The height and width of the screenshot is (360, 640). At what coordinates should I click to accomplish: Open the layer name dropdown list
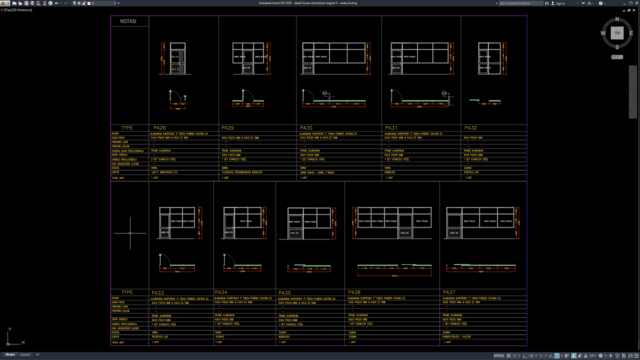pyautogui.click(x=104, y=3)
